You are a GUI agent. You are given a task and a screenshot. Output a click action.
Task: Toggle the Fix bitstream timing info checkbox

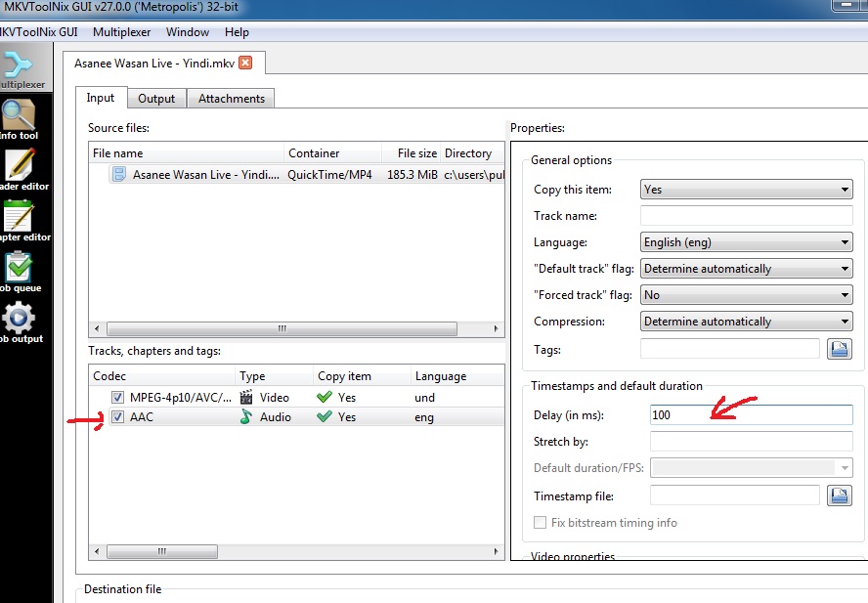click(x=540, y=522)
